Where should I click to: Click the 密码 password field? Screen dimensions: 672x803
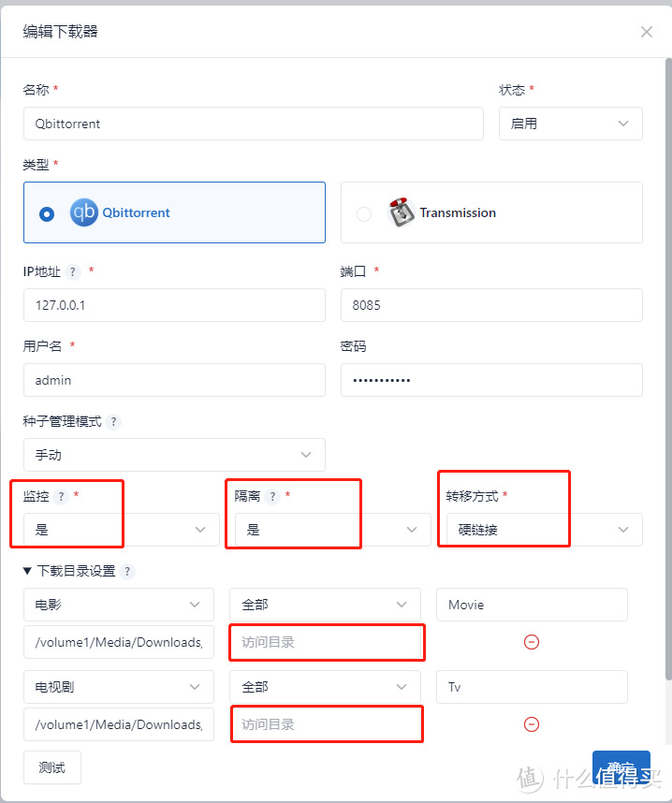click(491, 380)
